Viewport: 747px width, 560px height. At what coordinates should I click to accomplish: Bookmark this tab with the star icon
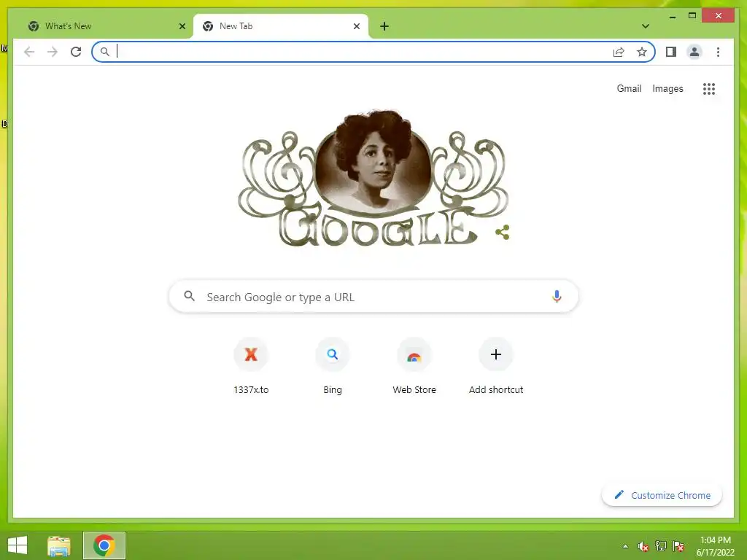click(642, 52)
